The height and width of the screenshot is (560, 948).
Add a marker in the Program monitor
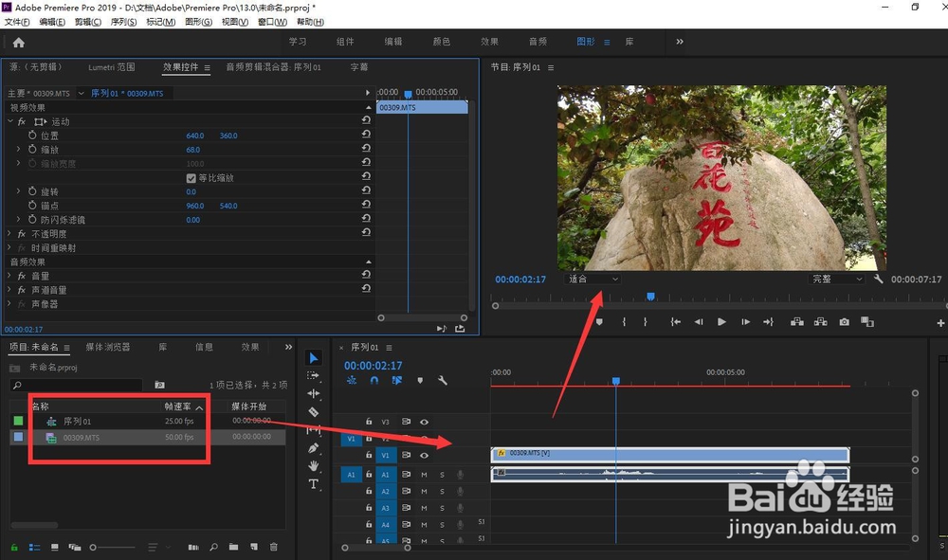[598, 322]
